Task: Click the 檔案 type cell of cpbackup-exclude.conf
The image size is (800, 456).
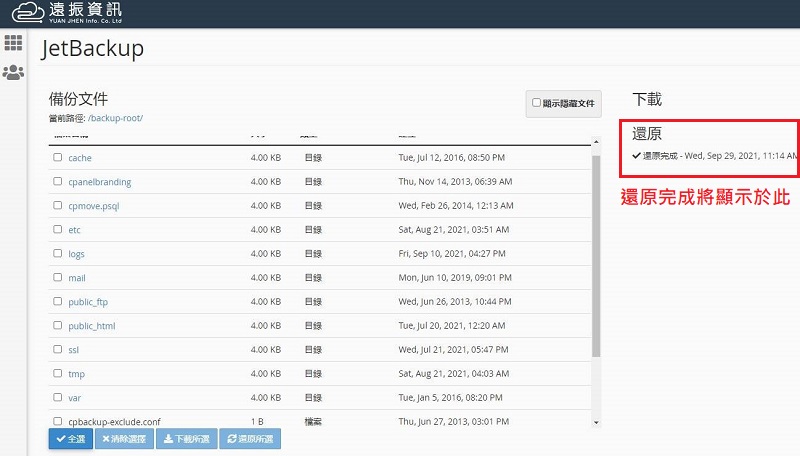Action: tap(313, 421)
